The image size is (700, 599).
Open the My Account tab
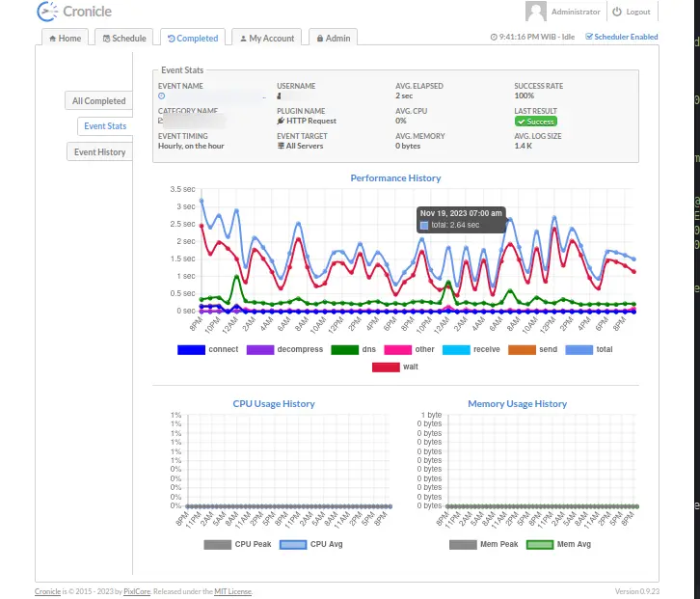pos(266,39)
